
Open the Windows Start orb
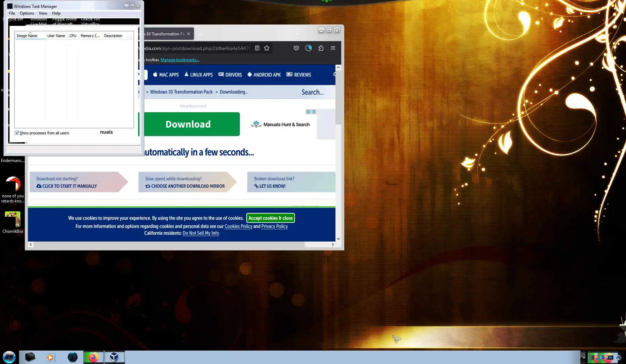click(9, 357)
